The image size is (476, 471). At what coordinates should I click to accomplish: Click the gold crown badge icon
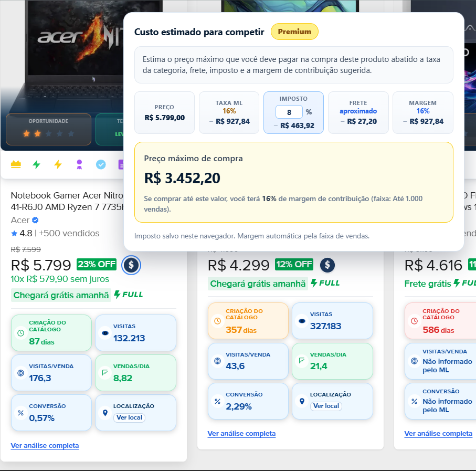pos(16,164)
